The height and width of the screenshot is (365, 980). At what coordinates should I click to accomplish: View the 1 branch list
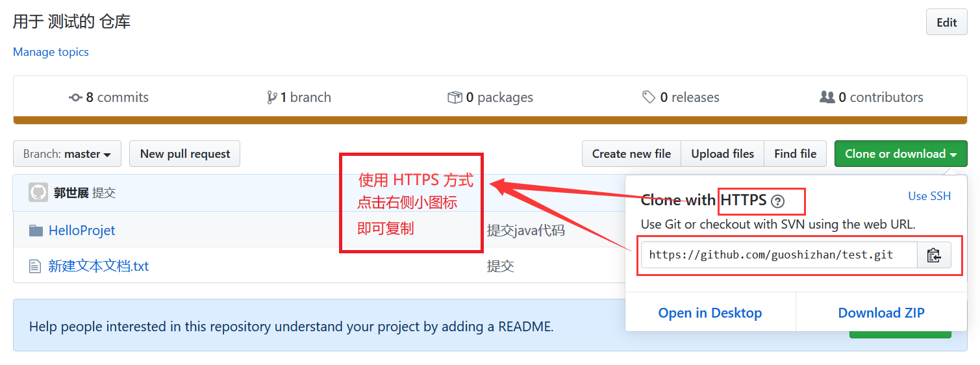pyautogui.click(x=299, y=97)
